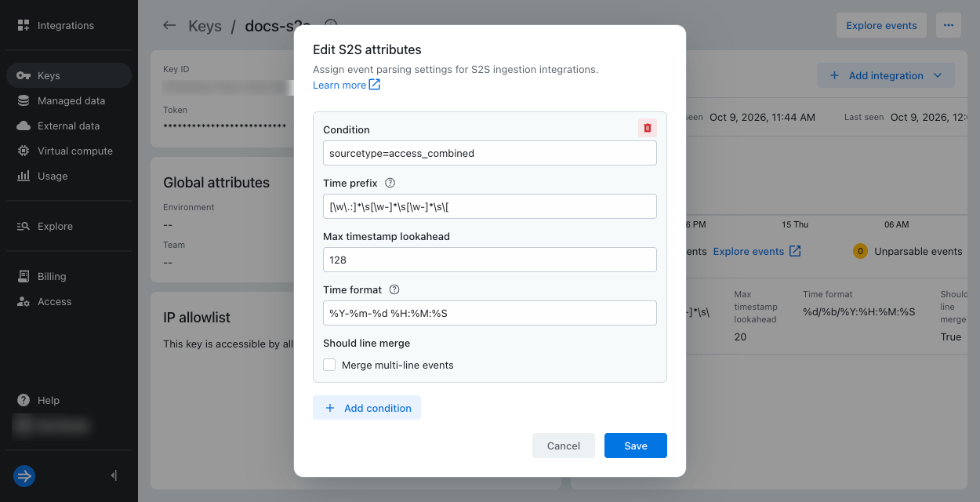Select Keys in the sidebar
This screenshot has width=980, height=502.
tap(69, 75)
